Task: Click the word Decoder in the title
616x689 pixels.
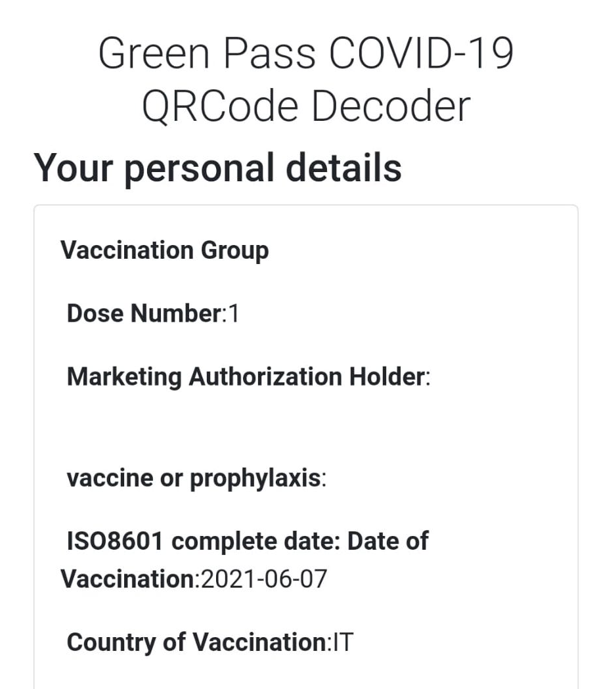Action: point(391,106)
